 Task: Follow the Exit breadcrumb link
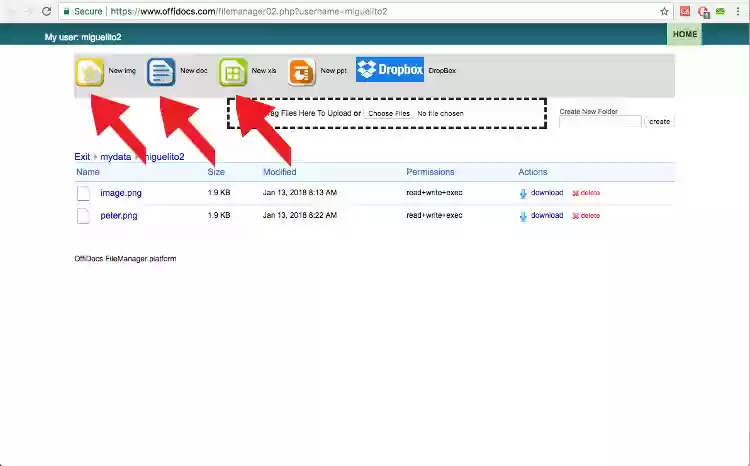[82, 156]
